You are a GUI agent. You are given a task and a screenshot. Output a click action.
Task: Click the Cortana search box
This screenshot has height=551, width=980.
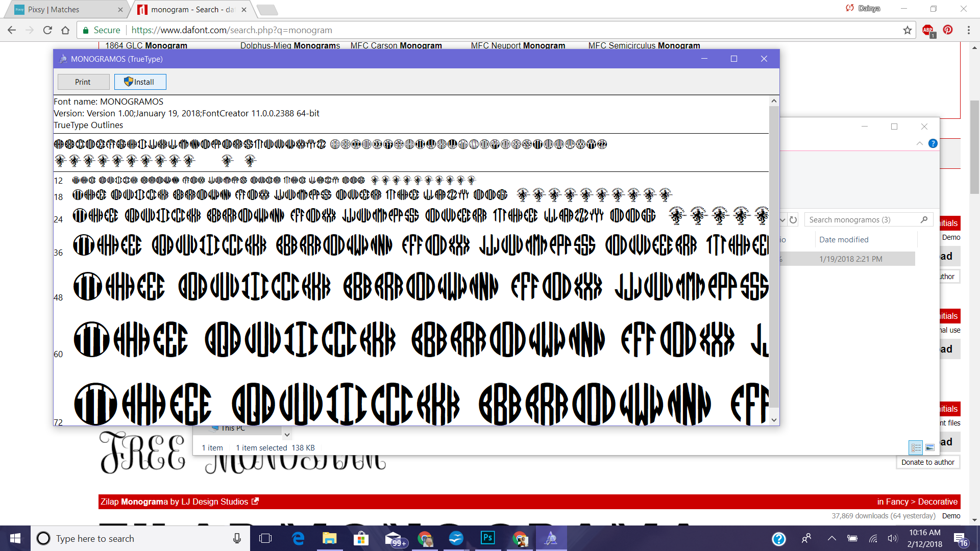[x=140, y=538]
